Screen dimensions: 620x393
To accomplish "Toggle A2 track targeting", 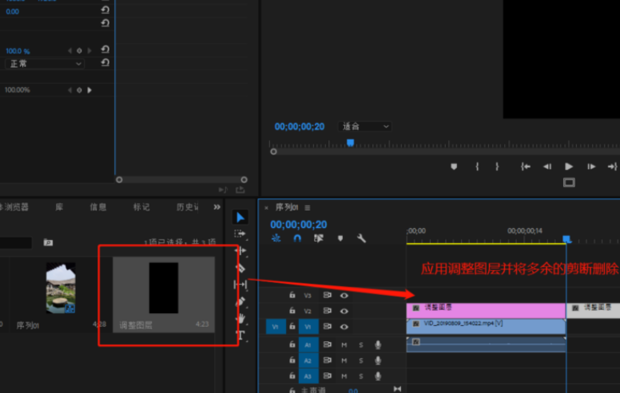I will coord(308,361).
